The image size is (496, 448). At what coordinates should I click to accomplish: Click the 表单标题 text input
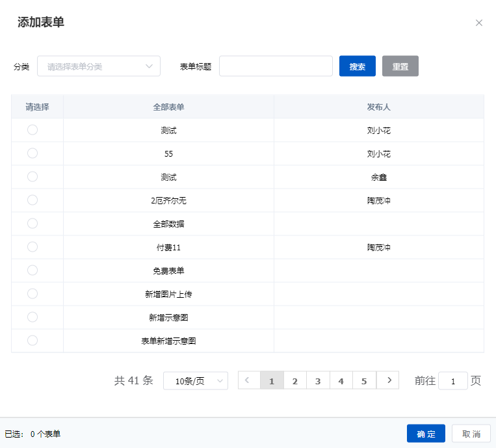click(x=276, y=66)
